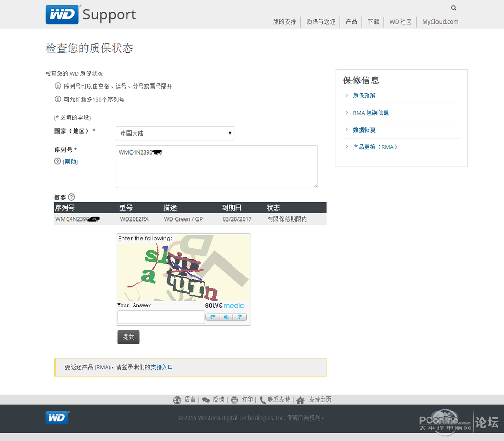Open the RMA 包装信息 link
This screenshot has width=504, height=441.
[x=370, y=113]
